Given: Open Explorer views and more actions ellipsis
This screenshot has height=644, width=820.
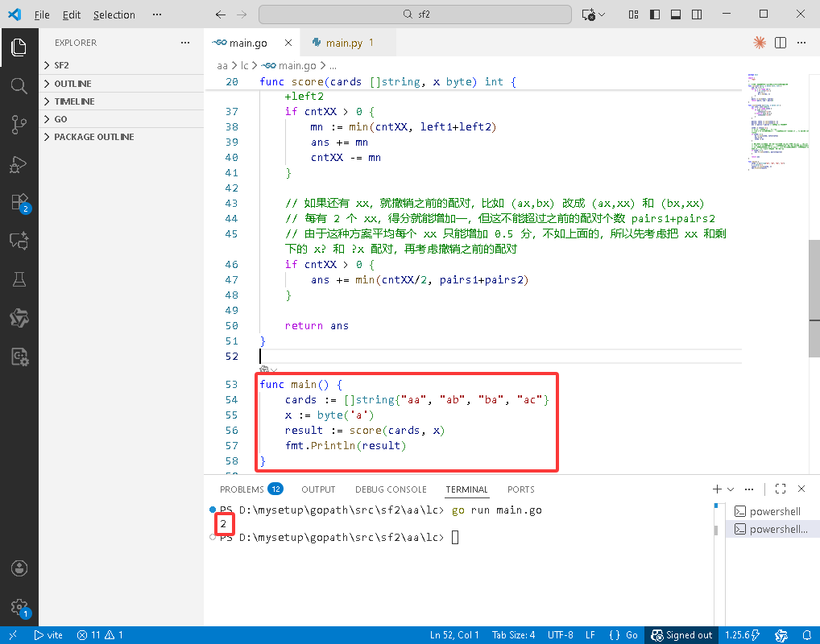Looking at the screenshot, I should [185, 43].
